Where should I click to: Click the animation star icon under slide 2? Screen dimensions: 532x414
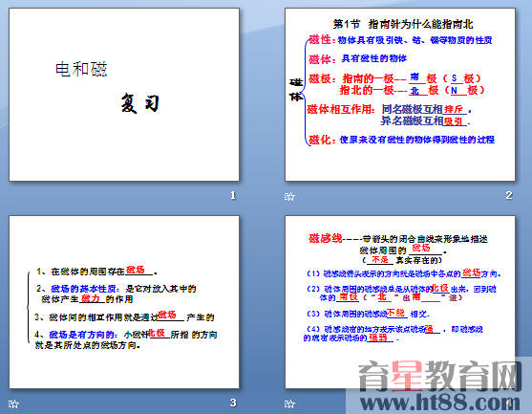tap(289, 196)
